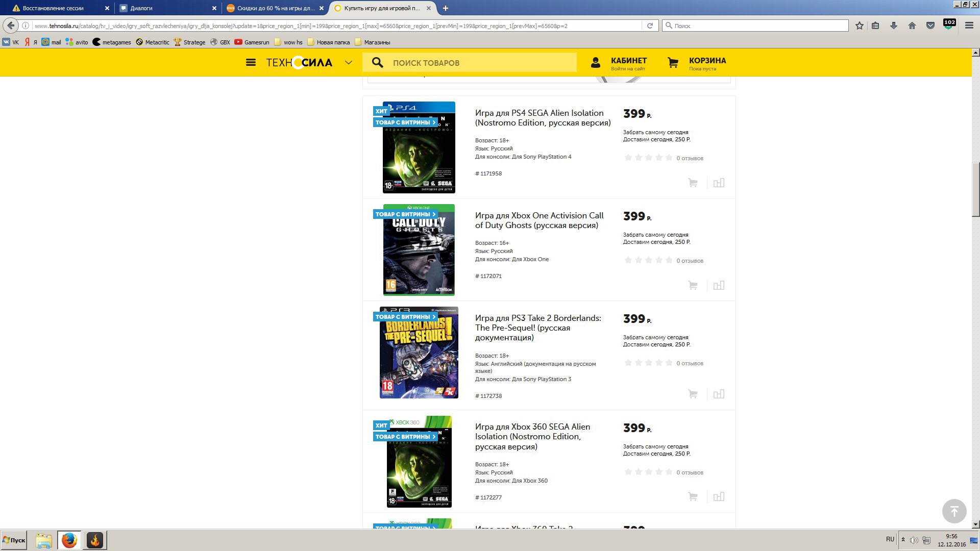The width and height of the screenshot is (980, 551).
Task: Show bookmarks list icon in toolbar
Action: point(875,26)
